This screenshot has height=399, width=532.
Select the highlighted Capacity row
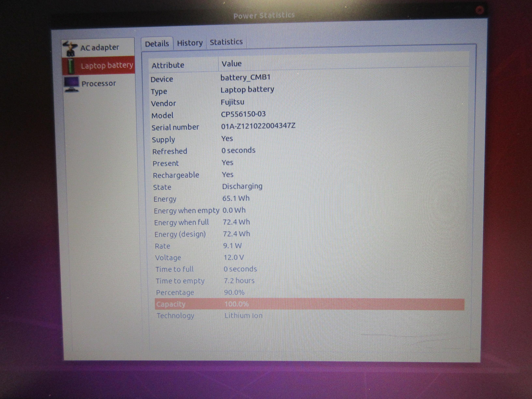pos(310,304)
